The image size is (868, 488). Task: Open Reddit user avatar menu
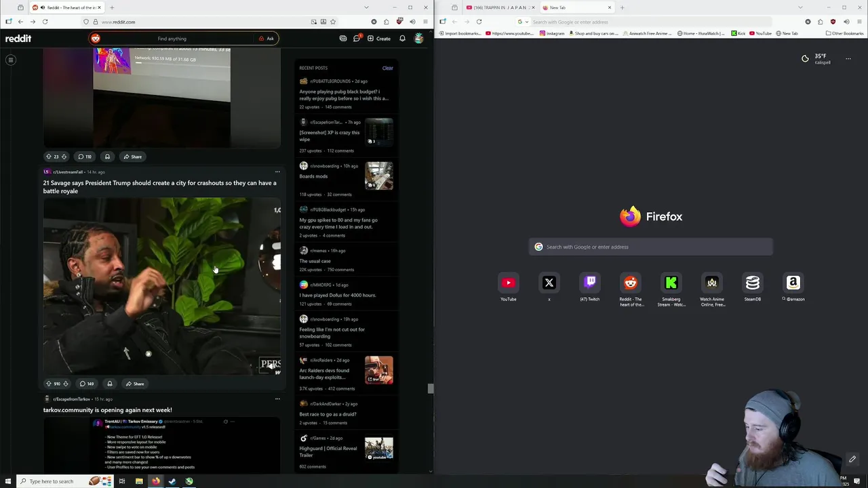tap(419, 39)
